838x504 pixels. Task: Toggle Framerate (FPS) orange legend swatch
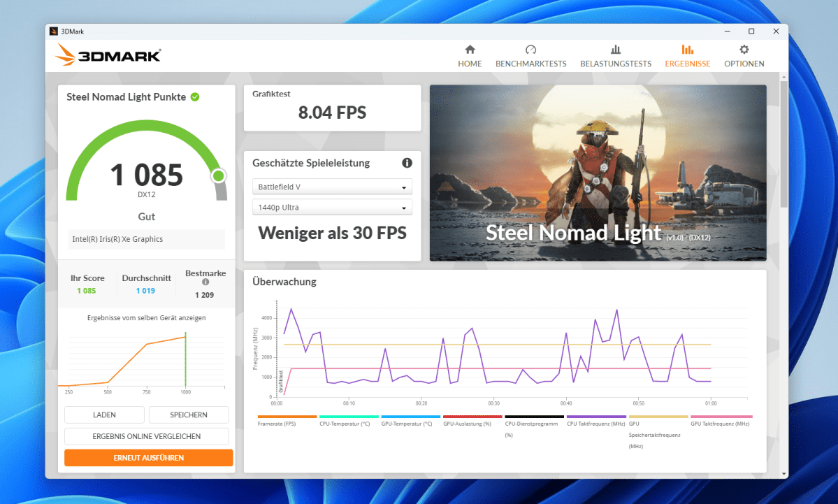pos(287,417)
